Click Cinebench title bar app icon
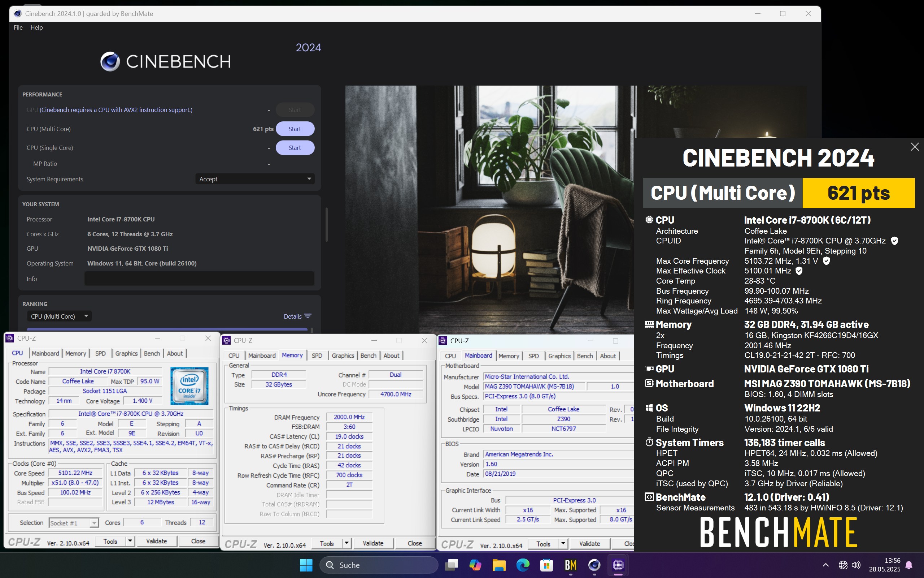This screenshot has width=924, height=578. tap(18, 13)
